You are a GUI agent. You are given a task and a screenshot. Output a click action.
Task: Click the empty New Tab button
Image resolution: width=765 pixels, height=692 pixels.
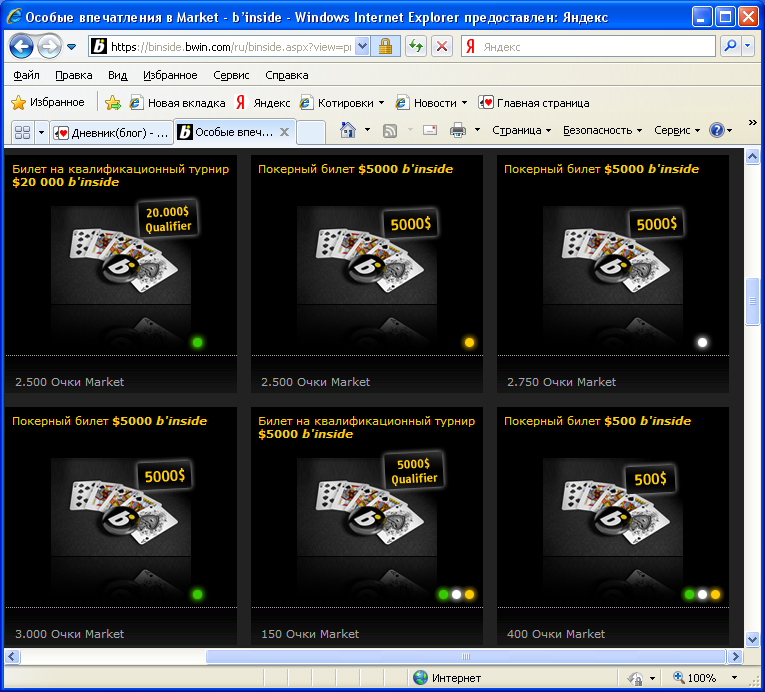click(311, 132)
